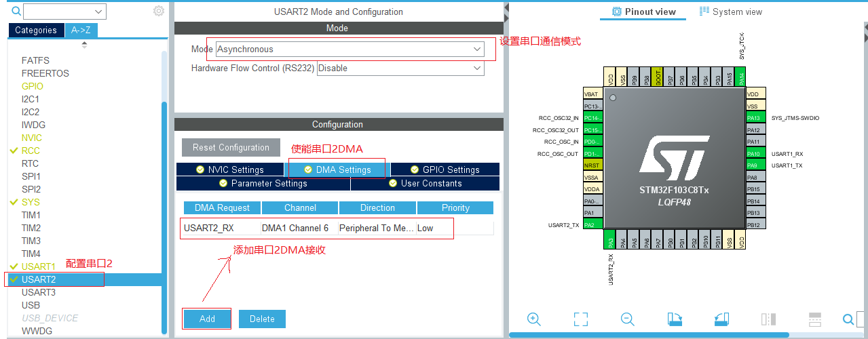The width and height of the screenshot is (868, 339).
Task: Click the Priority column header
Action: pyautogui.click(x=455, y=207)
